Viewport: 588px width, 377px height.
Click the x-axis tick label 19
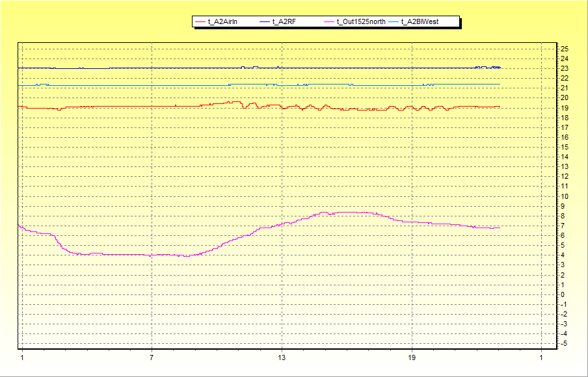(412, 357)
